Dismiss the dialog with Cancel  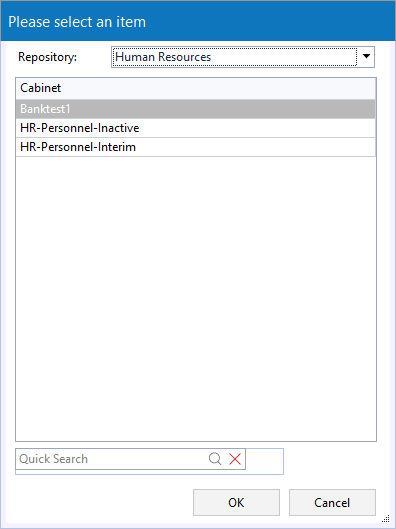coord(332,502)
